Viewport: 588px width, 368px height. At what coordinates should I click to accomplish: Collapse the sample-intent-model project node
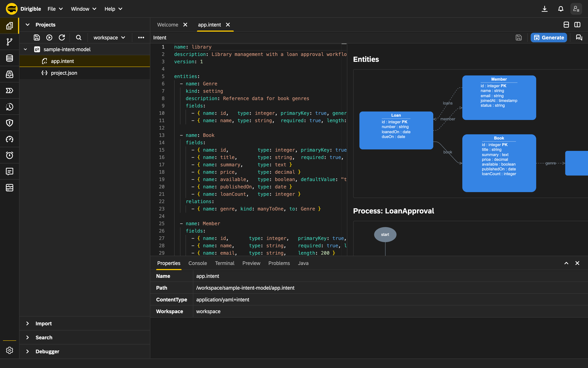(25, 49)
